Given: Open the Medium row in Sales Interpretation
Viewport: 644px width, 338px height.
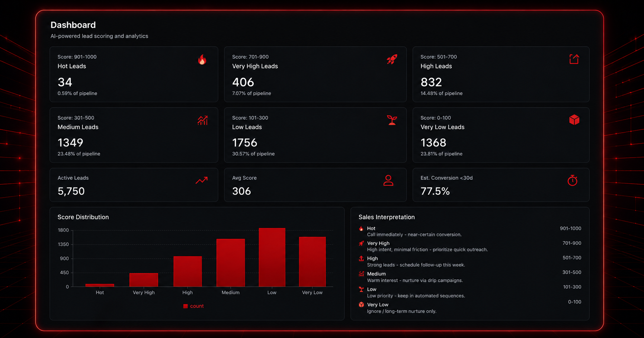Looking at the screenshot, I should 470,277.
